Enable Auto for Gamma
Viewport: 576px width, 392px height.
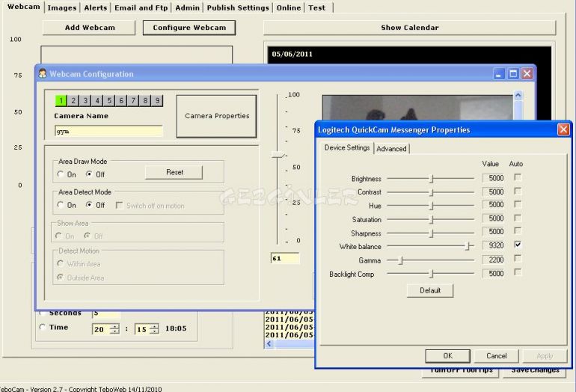coord(518,259)
